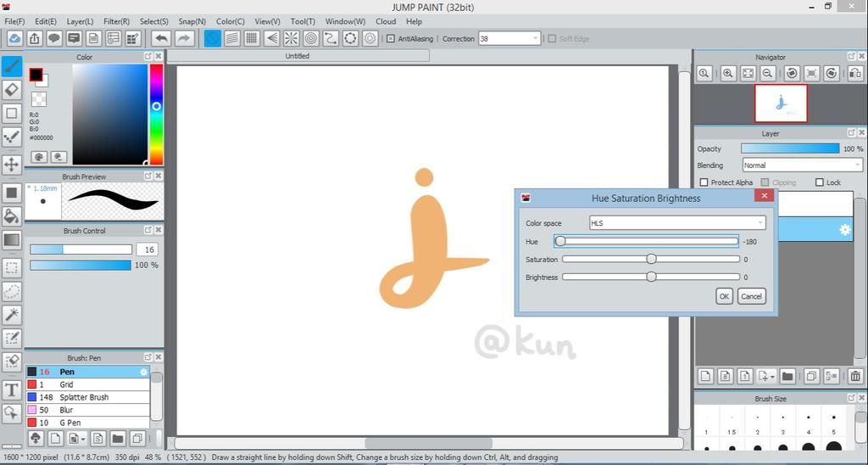Open layer settings gear icon

tap(845, 229)
